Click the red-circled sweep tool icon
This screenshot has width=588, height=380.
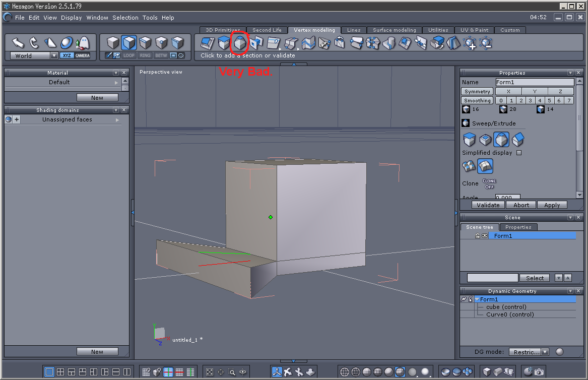click(x=240, y=43)
